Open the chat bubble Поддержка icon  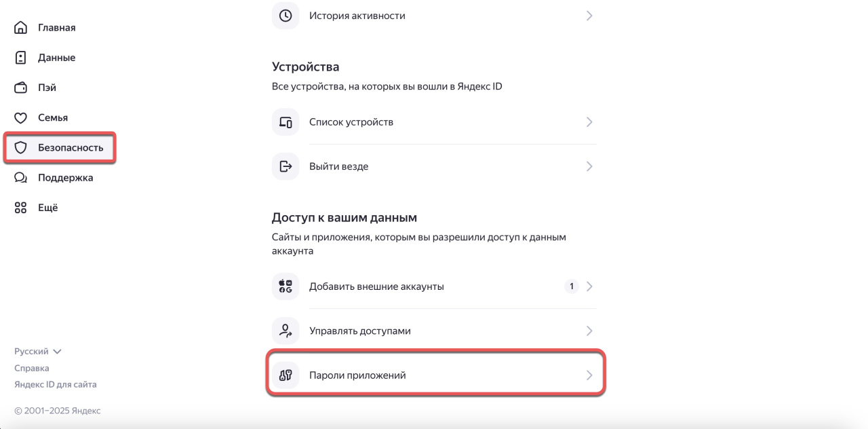(21, 177)
